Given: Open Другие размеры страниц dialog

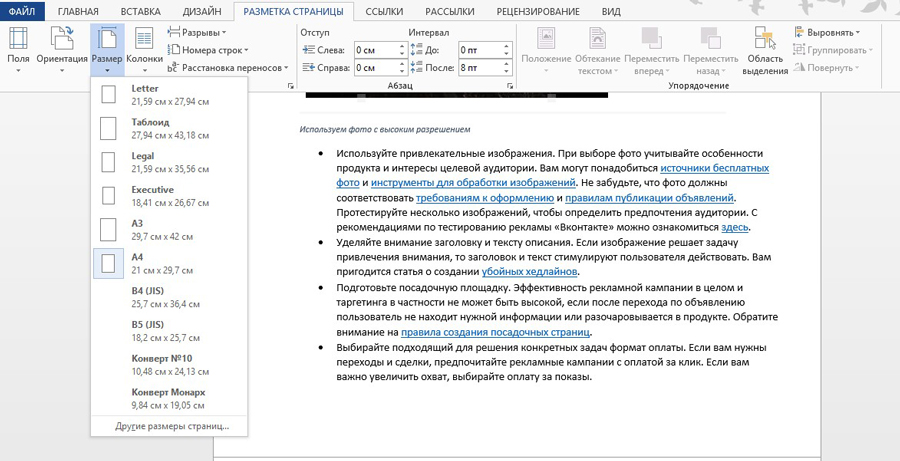Looking at the screenshot, I should (x=172, y=427).
